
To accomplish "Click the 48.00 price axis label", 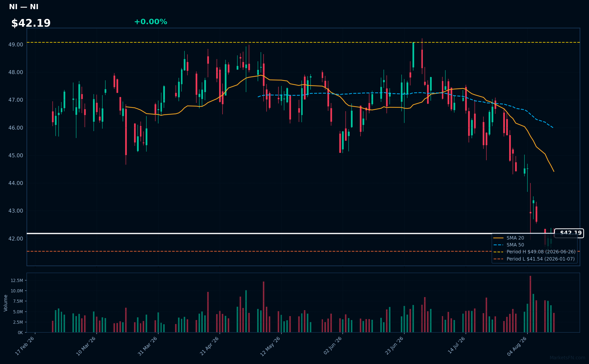I will pyautogui.click(x=16, y=72).
